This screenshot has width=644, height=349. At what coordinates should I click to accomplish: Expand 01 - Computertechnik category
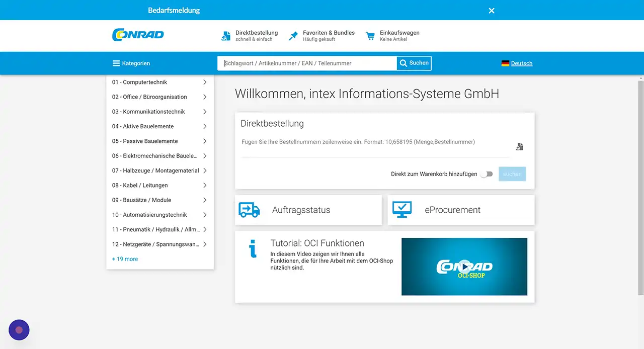(205, 82)
